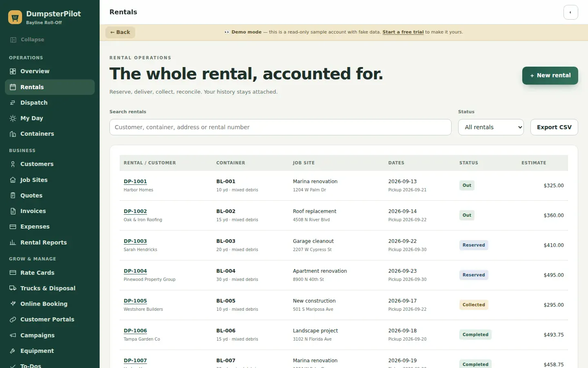Navigate to Invoices
Image resolution: width=588 pixels, height=368 pixels.
(x=50, y=211)
